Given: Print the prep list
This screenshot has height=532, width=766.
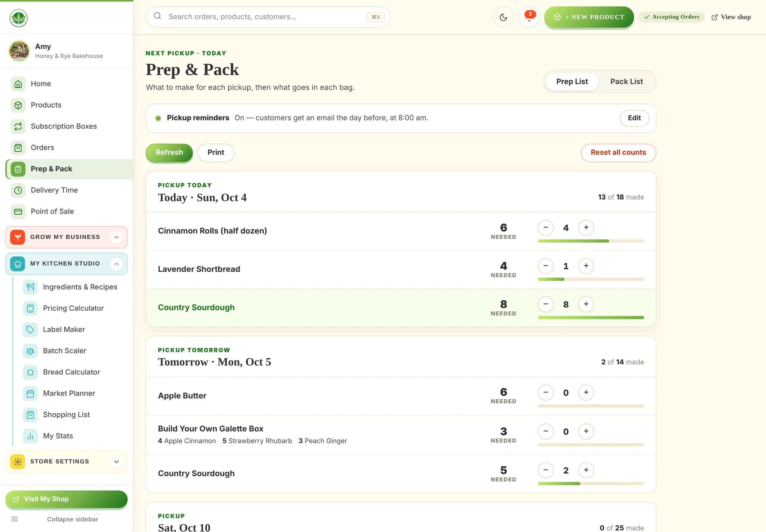Looking at the screenshot, I should (216, 153).
